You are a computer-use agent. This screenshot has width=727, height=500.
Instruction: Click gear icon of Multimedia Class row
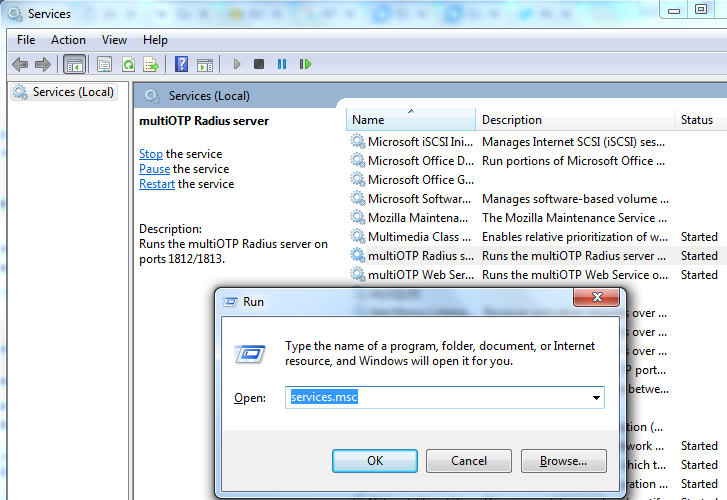pyautogui.click(x=357, y=236)
